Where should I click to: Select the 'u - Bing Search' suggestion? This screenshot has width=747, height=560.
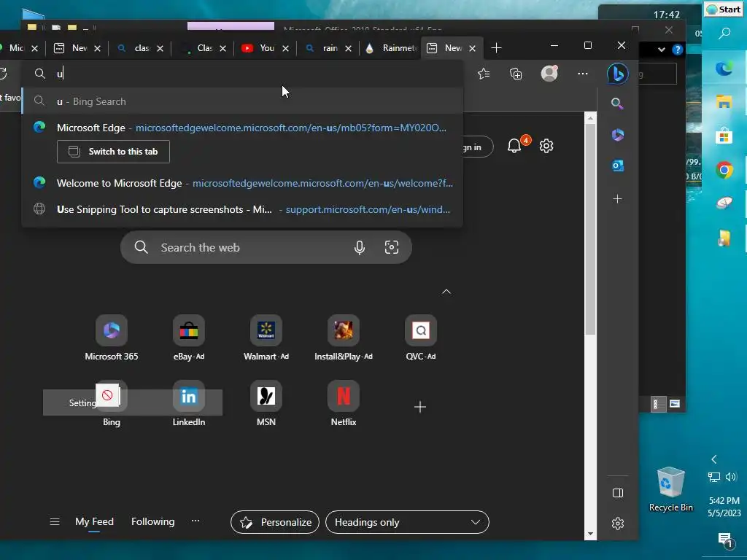tap(242, 101)
